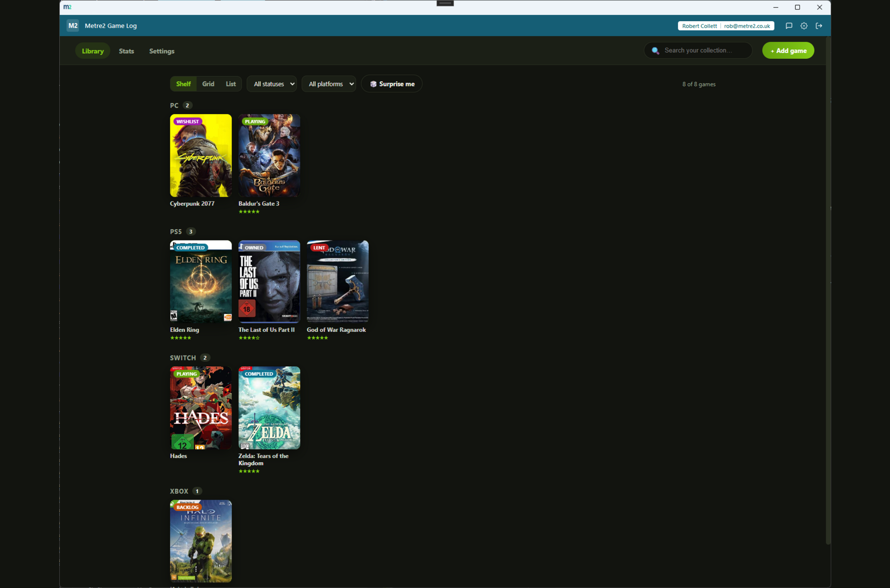Click the 'Elden Ring' title text
This screenshot has height=588, width=890.
pyautogui.click(x=185, y=330)
